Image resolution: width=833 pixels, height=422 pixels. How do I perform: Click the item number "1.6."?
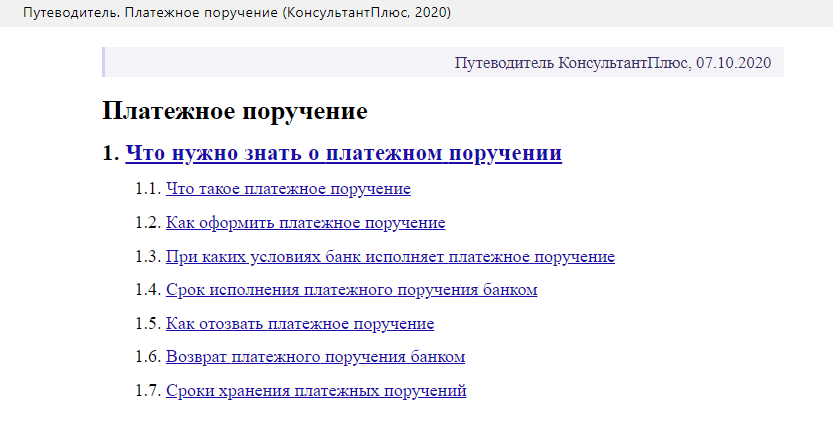(148, 356)
